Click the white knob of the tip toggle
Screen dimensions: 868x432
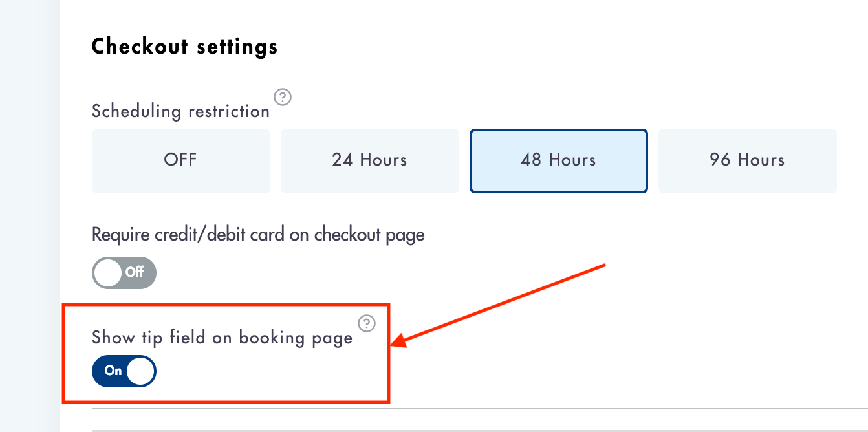tap(140, 371)
